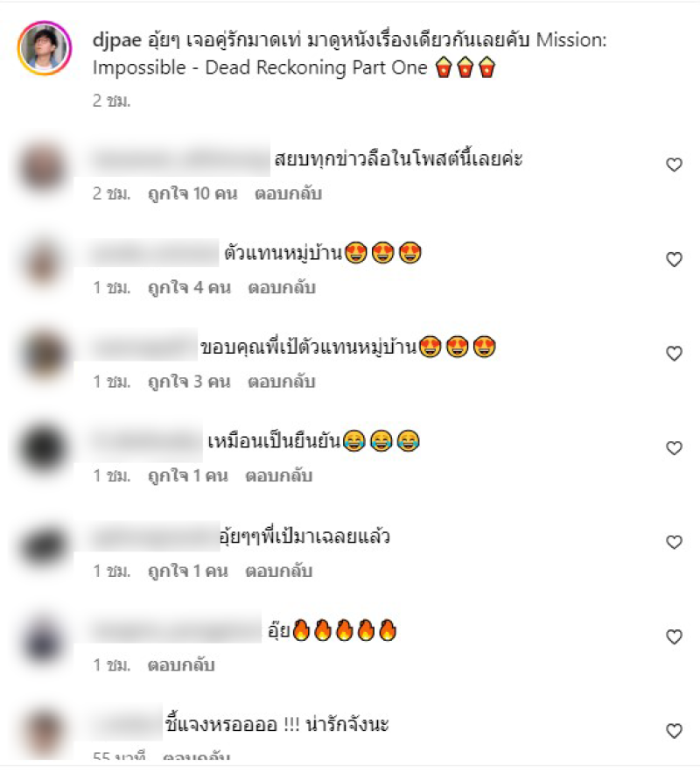Heart the 'เหมือนเป็นยืนยัน' comment
Image resolution: width=700 pixels, height=780 pixels.
[674, 448]
